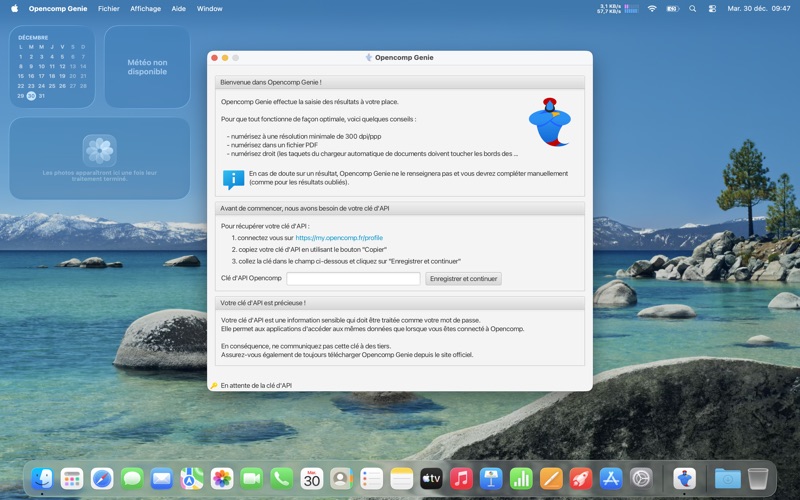Close the Opencomp Genie window

pos(214,58)
